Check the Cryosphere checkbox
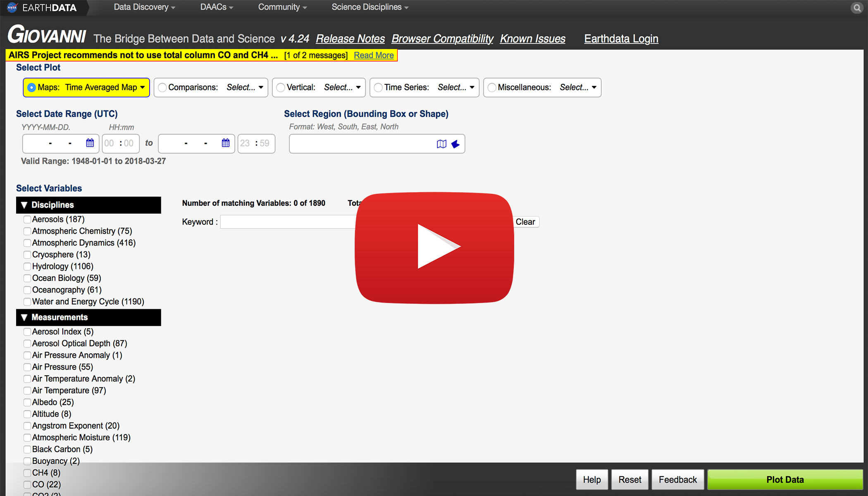The width and height of the screenshot is (868, 496). tap(27, 255)
